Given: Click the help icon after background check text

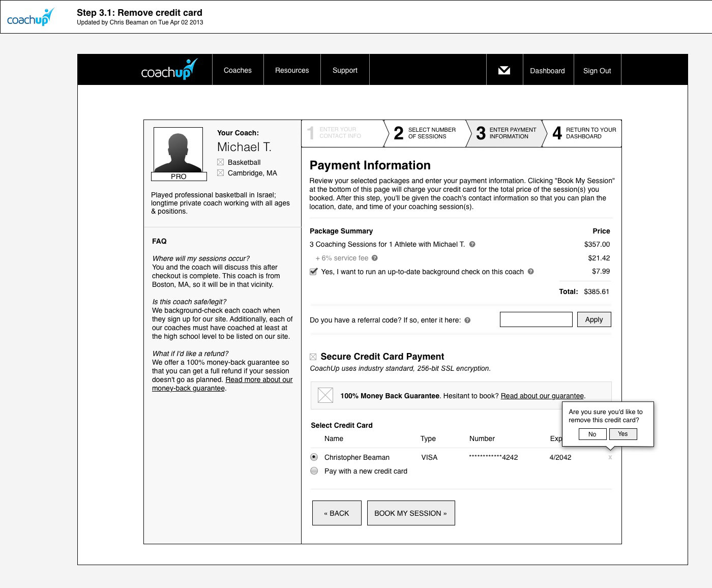Looking at the screenshot, I should pyautogui.click(x=530, y=272).
